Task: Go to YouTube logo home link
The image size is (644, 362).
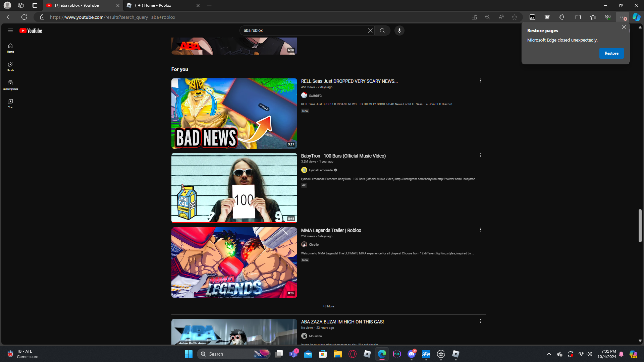Action: [x=31, y=31]
